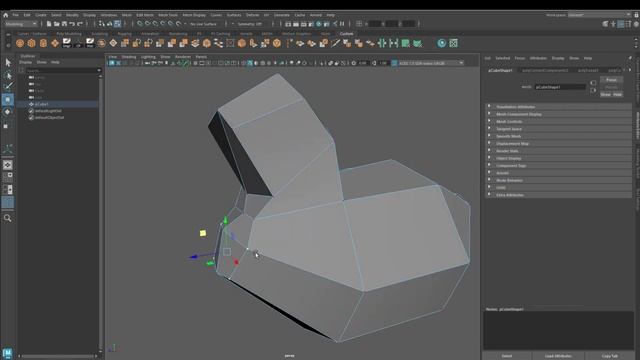
Task: Click the mesh name field pCubeShape1
Action: (560, 87)
